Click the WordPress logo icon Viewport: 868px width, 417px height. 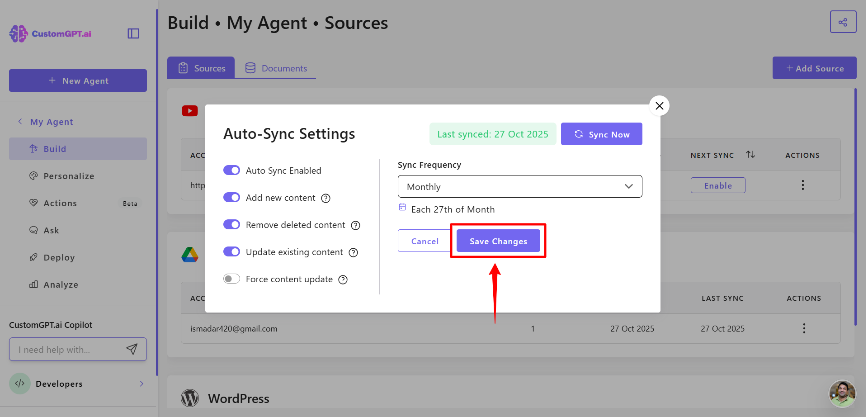pos(190,398)
